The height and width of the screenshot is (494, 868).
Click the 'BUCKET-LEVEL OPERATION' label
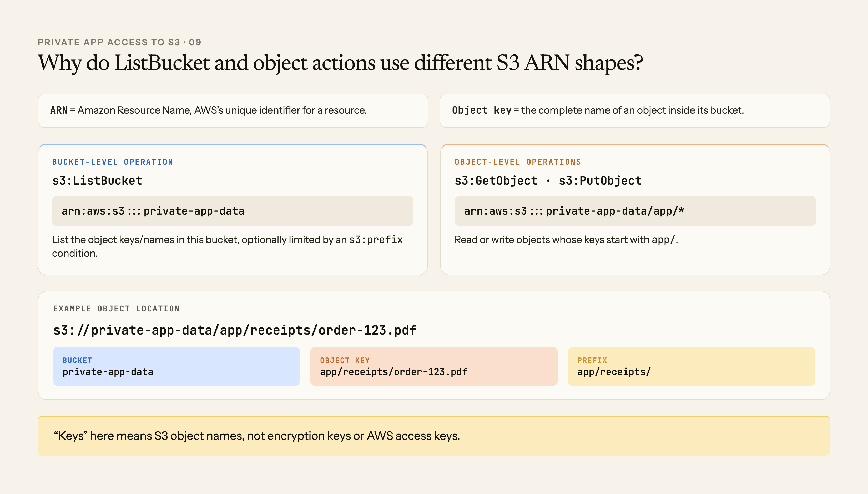click(113, 162)
